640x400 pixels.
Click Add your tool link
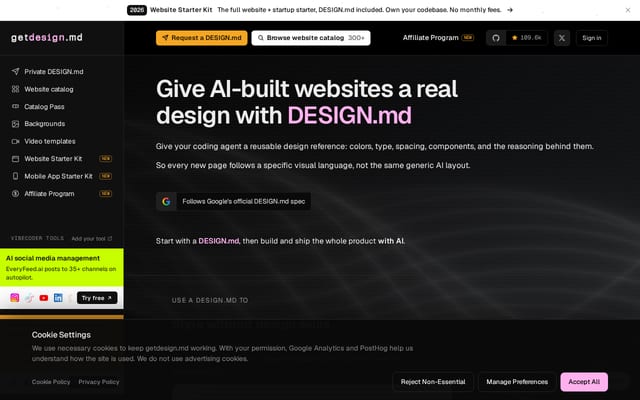point(92,238)
